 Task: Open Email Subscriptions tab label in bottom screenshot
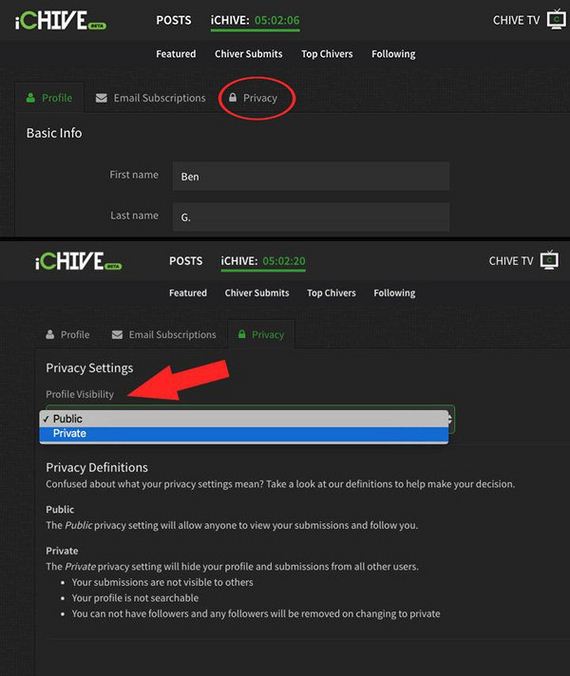(172, 335)
